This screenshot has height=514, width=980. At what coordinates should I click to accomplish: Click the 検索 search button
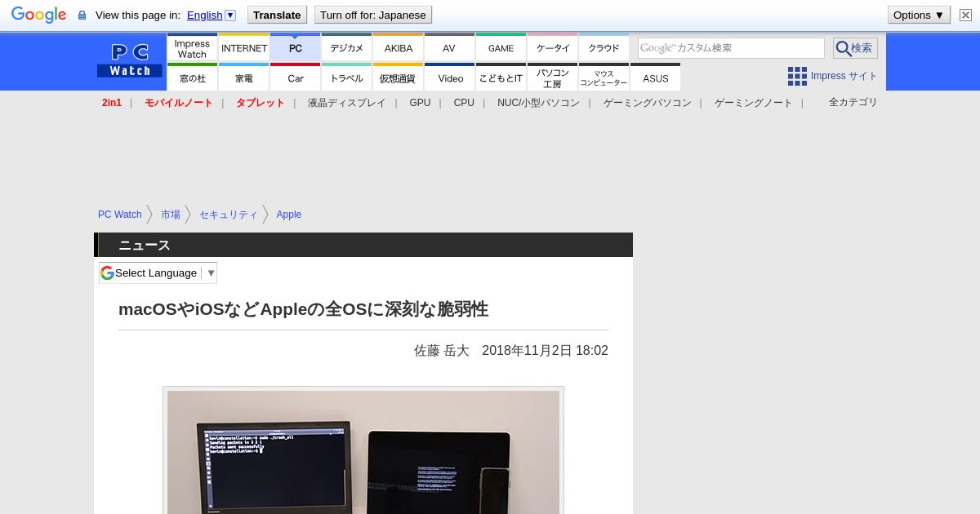(x=855, y=48)
